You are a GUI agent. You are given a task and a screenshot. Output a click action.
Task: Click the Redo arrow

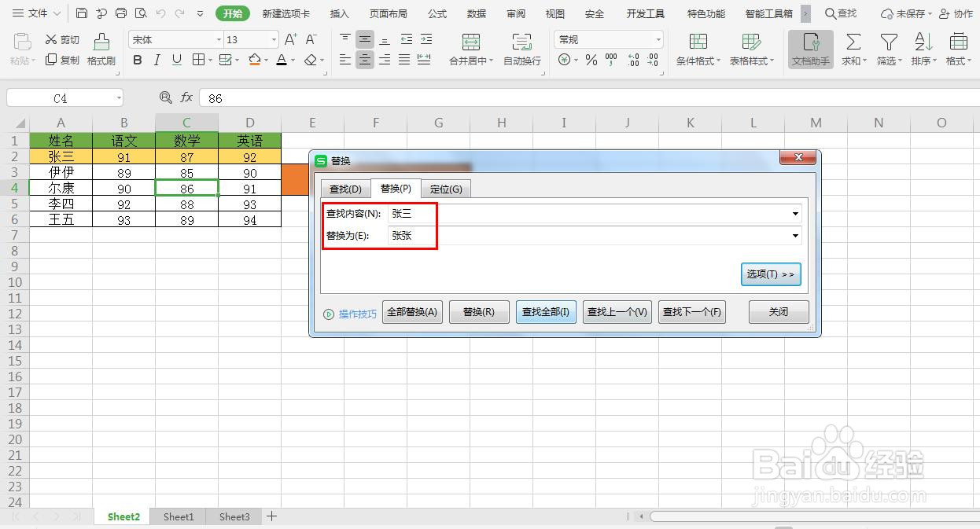(180, 13)
